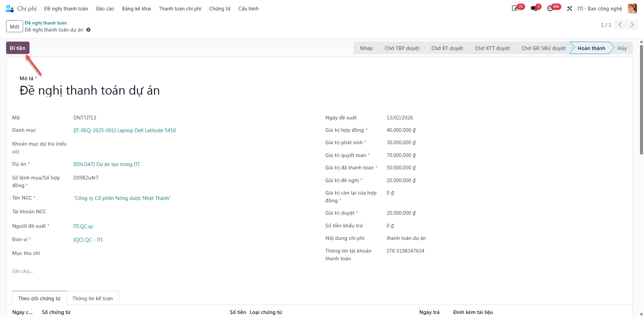Click ITI - Ban công nghệ company switcher
The width and height of the screenshot is (644, 317).
[599, 9]
